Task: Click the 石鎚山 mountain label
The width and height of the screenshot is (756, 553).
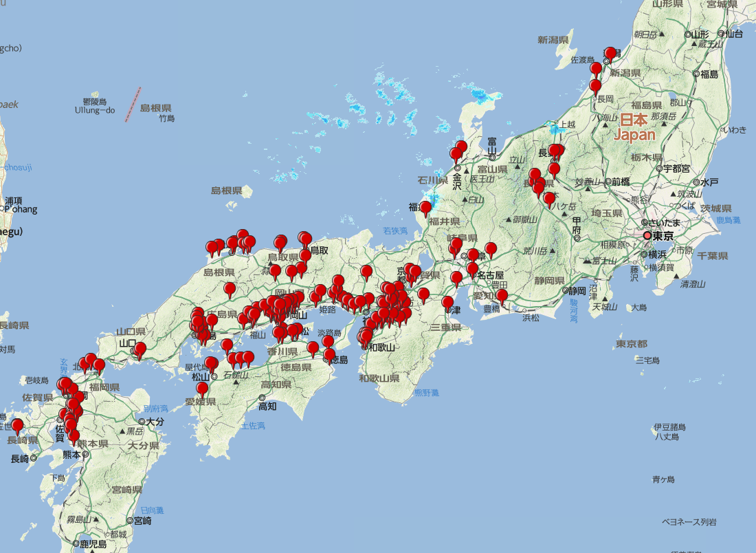Action: point(236,374)
